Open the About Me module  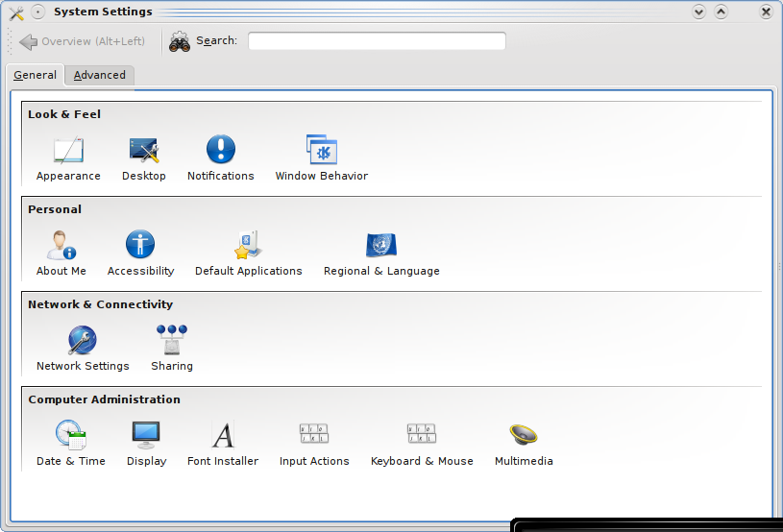[61, 253]
